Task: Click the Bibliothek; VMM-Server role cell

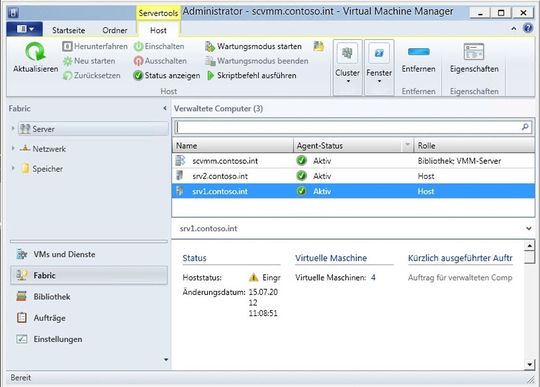Action: 459,161
